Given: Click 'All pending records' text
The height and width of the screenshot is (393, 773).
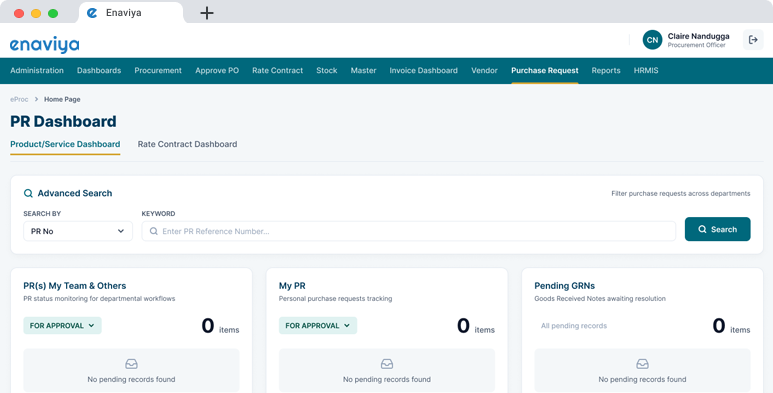Looking at the screenshot, I should (x=574, y=325).
